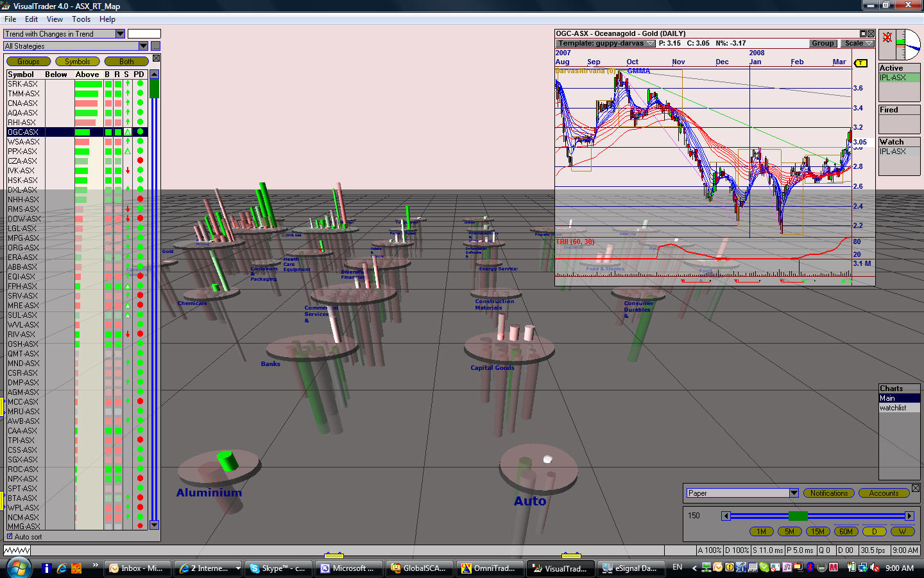Click the blue info quick launch icon

46,568
